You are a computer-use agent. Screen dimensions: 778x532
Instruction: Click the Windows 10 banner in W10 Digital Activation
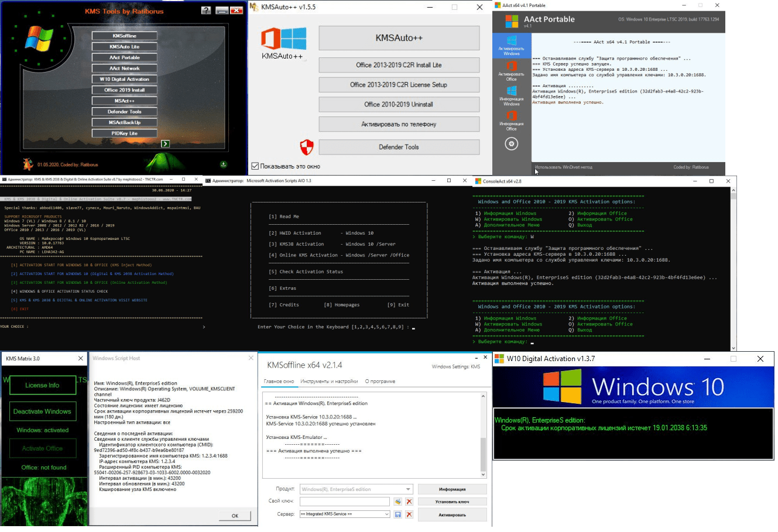[x=633, y=387]
